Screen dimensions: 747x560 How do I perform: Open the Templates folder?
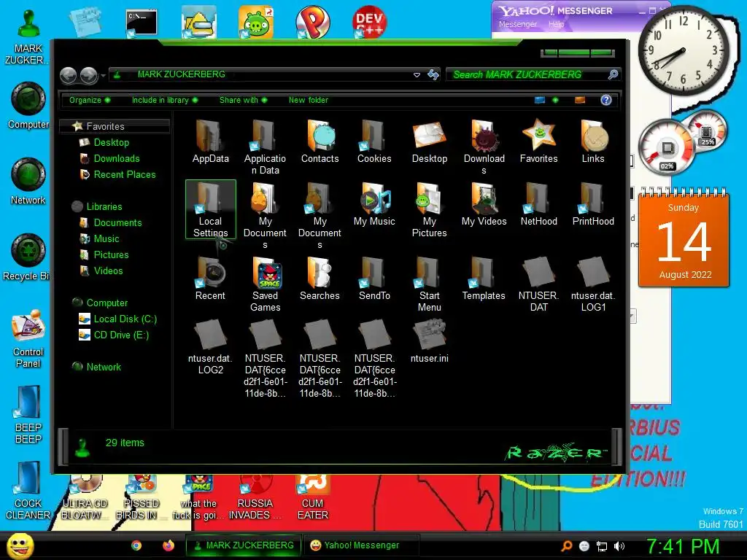[x=484, y=279]
